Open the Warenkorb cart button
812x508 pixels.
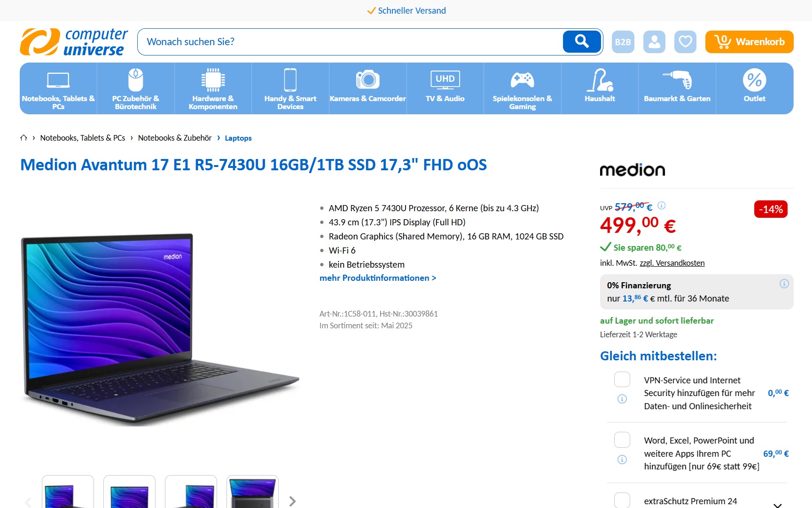(749, 42)
